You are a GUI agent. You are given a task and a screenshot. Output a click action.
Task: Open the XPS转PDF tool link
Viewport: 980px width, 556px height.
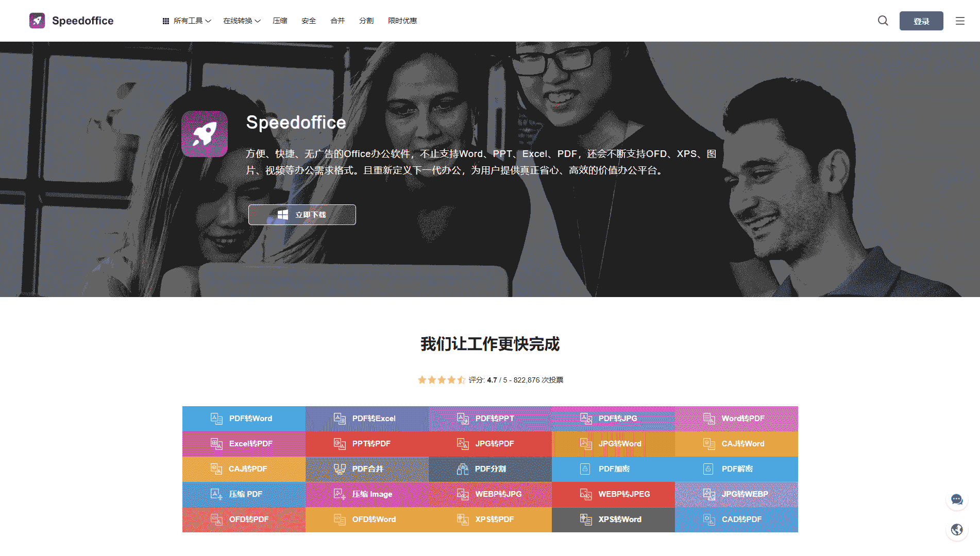tap(490, 519)
